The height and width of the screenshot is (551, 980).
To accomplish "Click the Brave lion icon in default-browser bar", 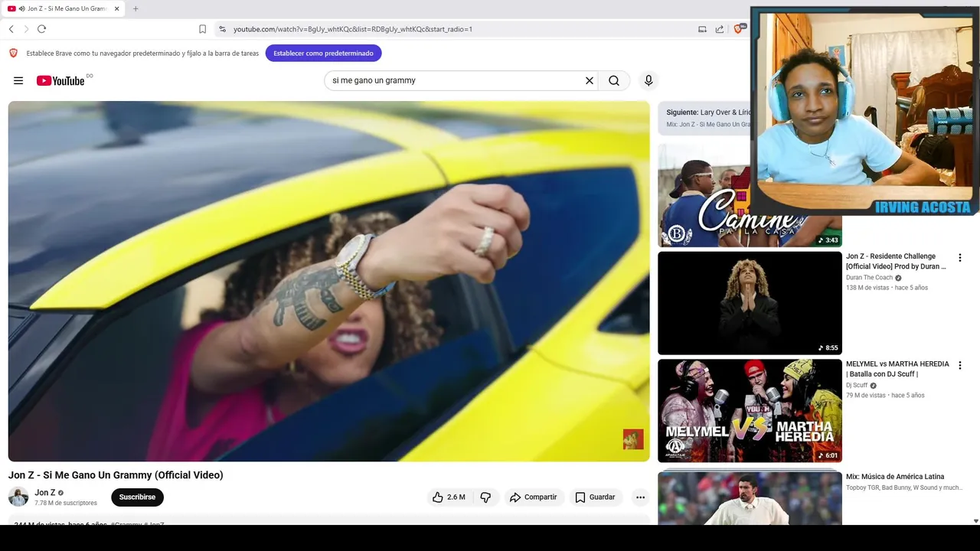I will [13, 53].
